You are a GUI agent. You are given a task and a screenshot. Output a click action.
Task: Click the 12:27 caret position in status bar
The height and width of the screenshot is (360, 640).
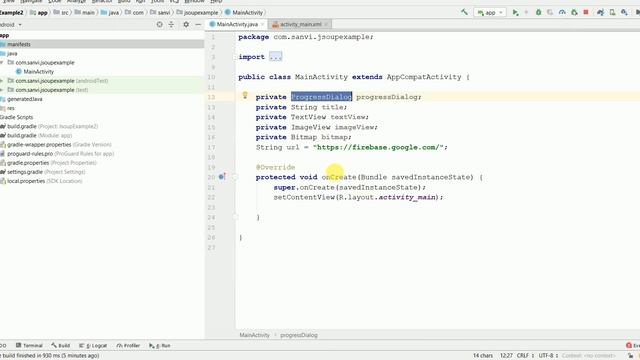point(506,356)
